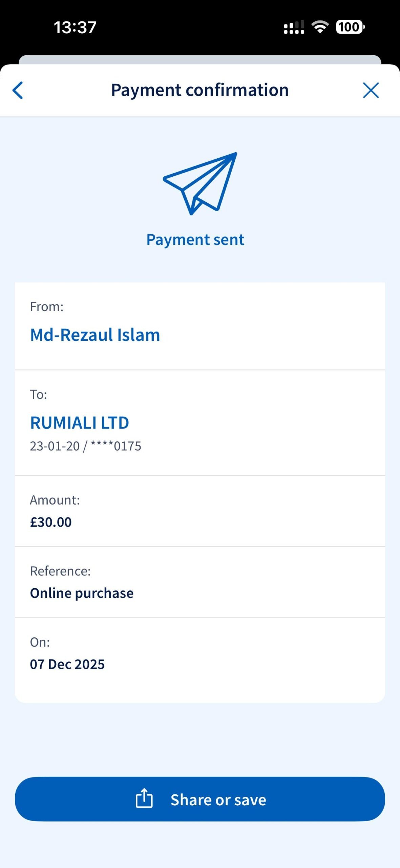The image size is (400, 868).
Task: Select the Payment sent status text
Action: [x=195, y=240]
